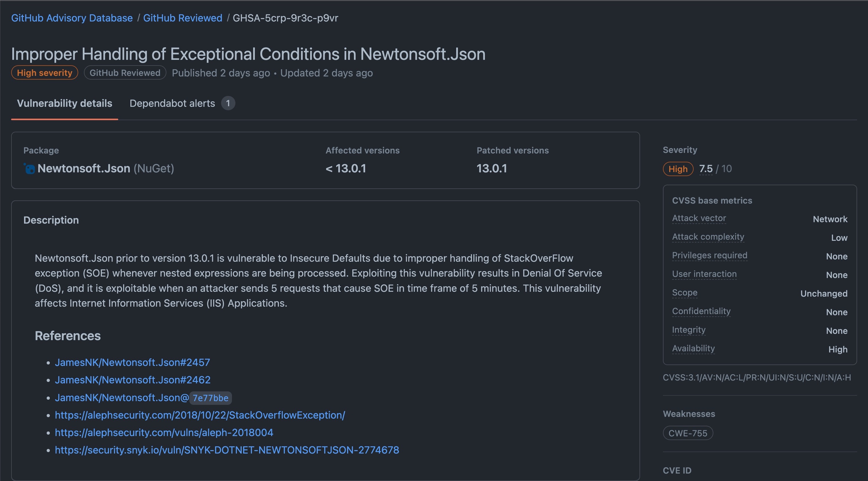The image size is (868, 481).
Task: Click the Dependabot alerts counter badge
Action: point(228,103)
